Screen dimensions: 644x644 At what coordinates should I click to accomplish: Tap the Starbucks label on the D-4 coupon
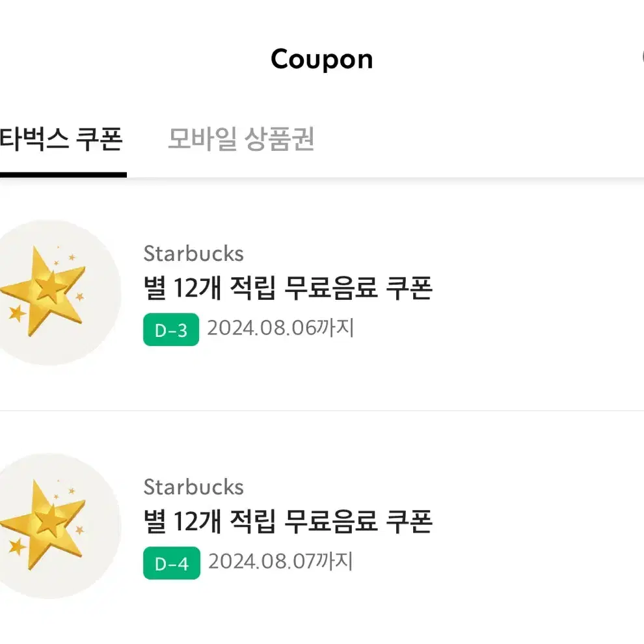(193, 487)
